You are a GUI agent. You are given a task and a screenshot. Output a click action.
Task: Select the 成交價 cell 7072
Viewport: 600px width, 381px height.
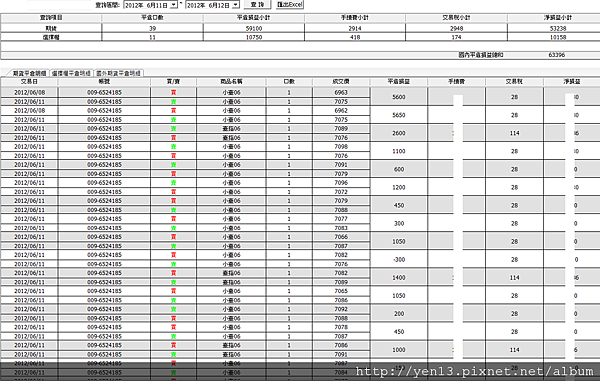[x=341, y=192]
